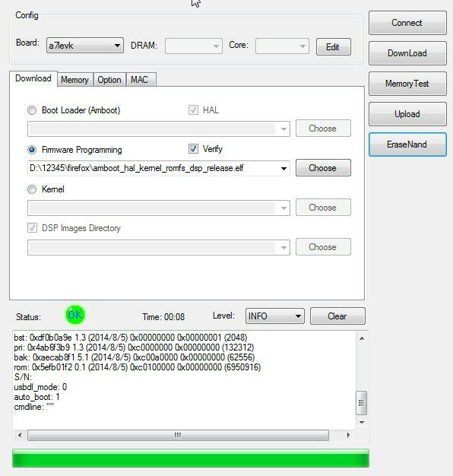The width and height of the screenshot is (453, 476).
Task: Toggle the DSP Images Directory checkbox
Action: click(32, 227)
